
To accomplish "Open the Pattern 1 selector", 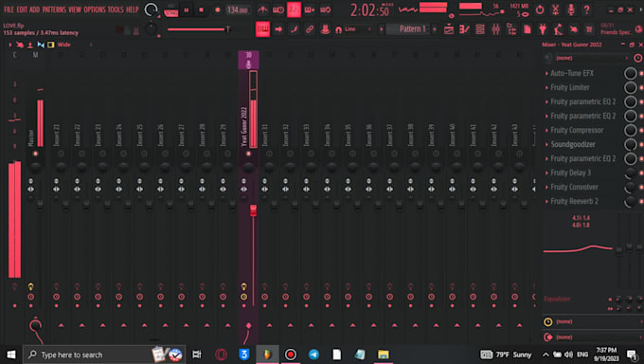I will coord(408,29).
